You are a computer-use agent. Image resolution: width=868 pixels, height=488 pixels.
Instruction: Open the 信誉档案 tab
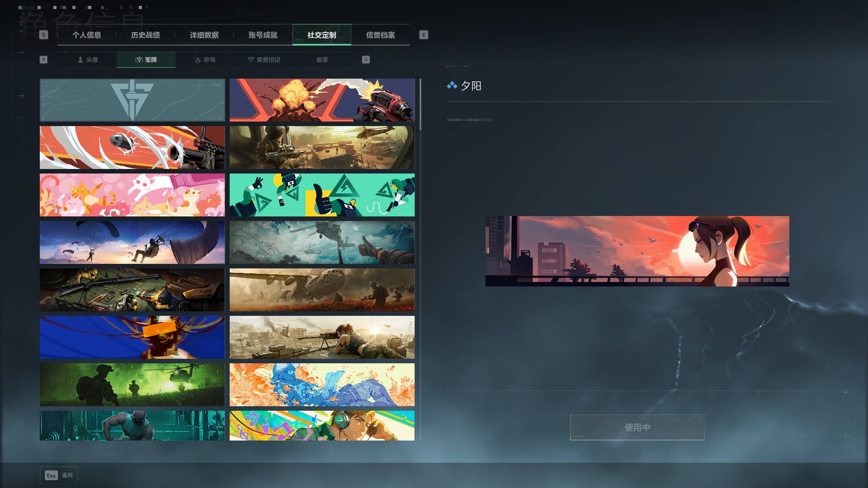coord(380,35)
